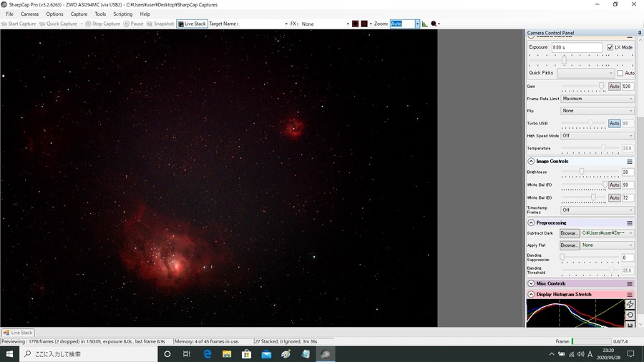Open the Image Controls section menu icon
The width and height of the screenshot is (644, 362).
tap(629, 161)
